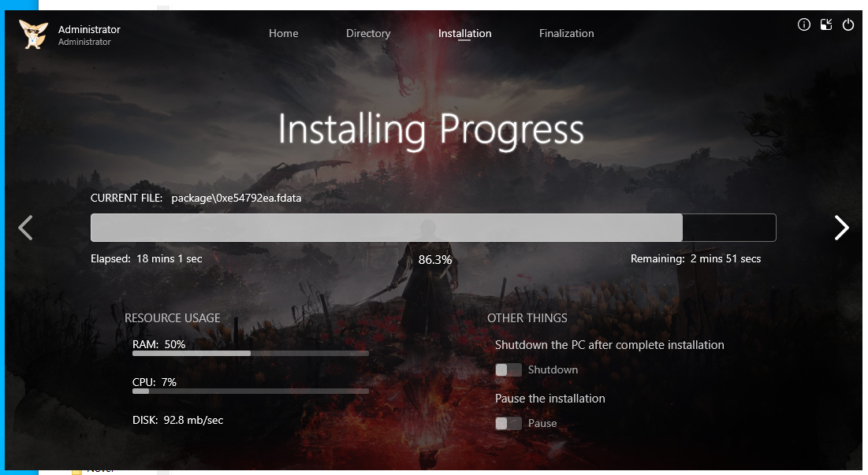The image size is (868, 475).
Task: Open the Home tab
Action: click(x=284, y=33)
